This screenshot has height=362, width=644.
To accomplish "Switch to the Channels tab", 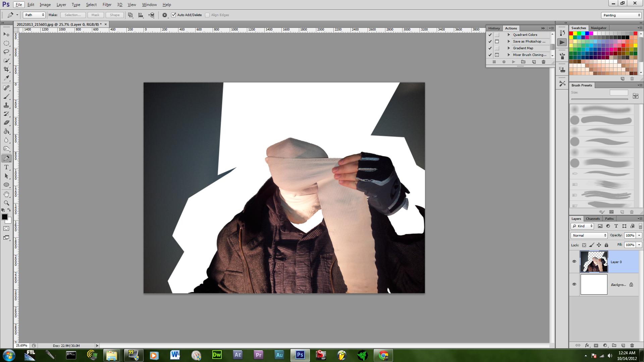I will tap(593, 219).
